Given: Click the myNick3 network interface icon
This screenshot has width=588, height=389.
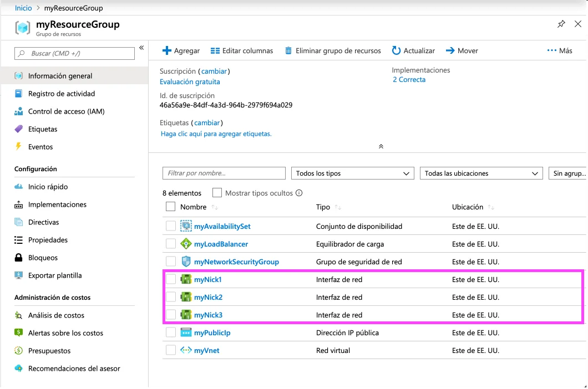Looking at the screenshot, I should pyautogui.click(x=186, y=314).
